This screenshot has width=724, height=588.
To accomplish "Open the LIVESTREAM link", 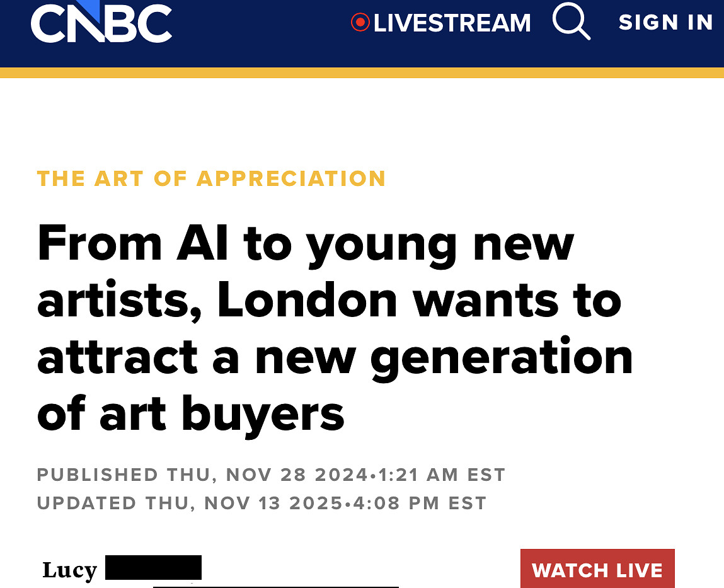I will (x=452, y=23).
